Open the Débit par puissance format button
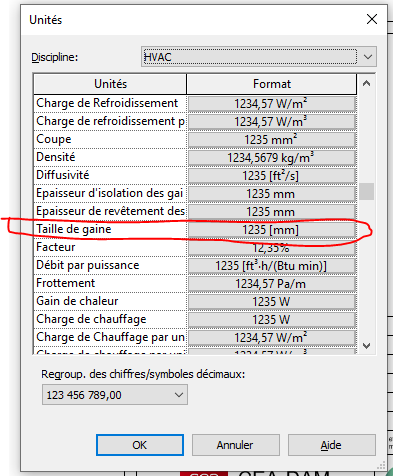The width and height of the screenshot is (393, 476). pos(271,266)
